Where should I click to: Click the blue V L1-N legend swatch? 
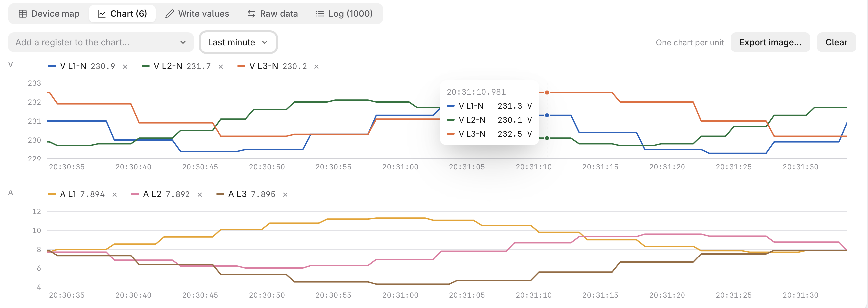52,66
